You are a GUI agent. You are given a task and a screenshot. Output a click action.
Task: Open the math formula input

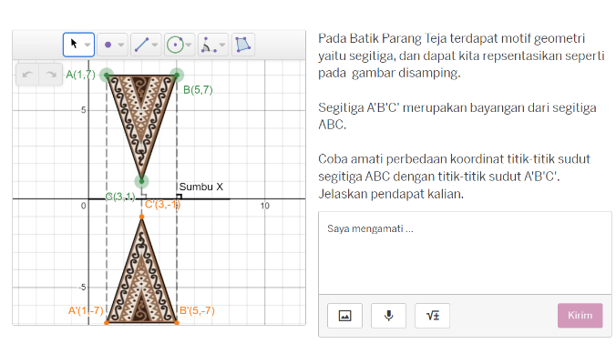pyautogui.click(x=432, y=316)
